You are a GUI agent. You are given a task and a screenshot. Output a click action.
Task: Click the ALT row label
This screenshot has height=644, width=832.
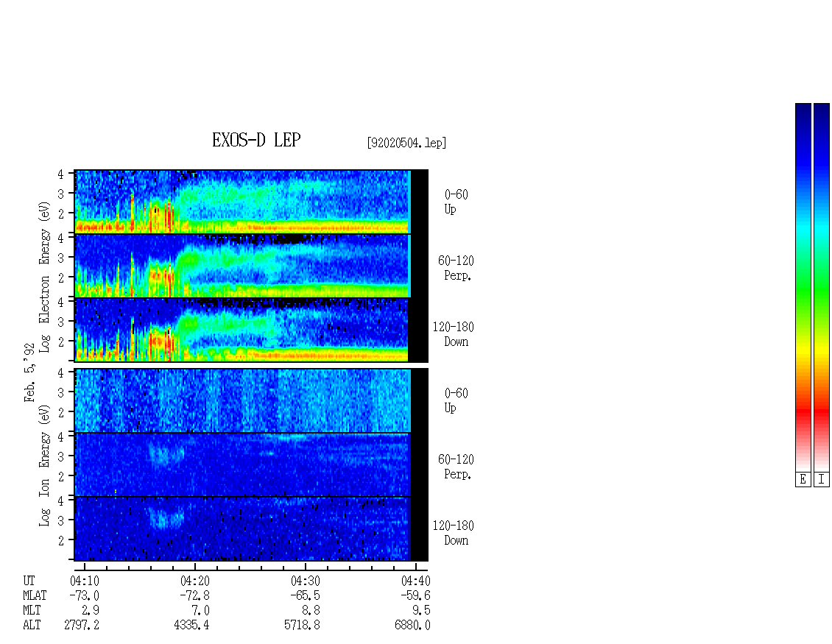(x=32, y=626)
